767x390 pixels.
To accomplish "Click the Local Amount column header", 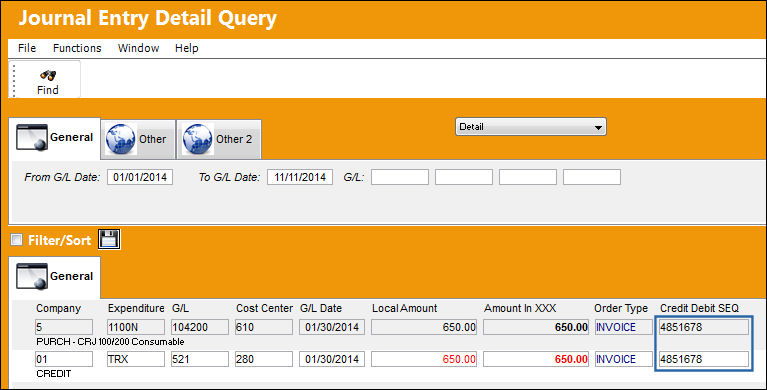I will click(x=405, y=308).
